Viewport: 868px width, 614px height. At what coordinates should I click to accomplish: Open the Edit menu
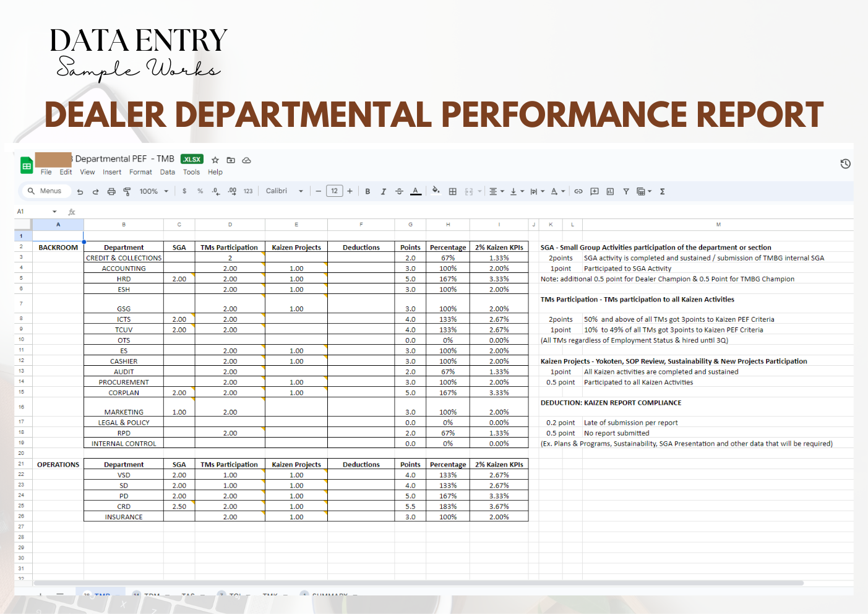click(66, 172)
